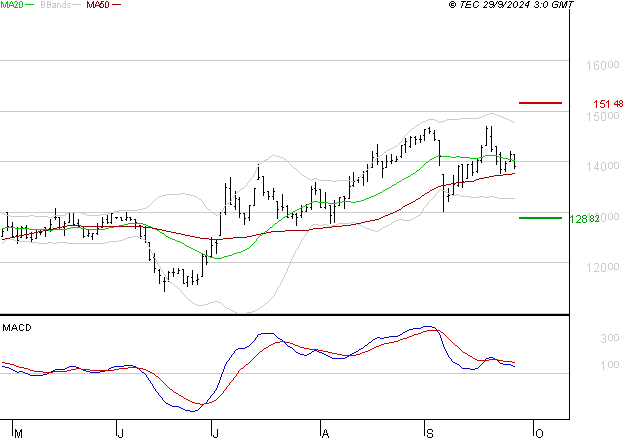Click the 160.00 price axis label

click(x=602, y=65)
